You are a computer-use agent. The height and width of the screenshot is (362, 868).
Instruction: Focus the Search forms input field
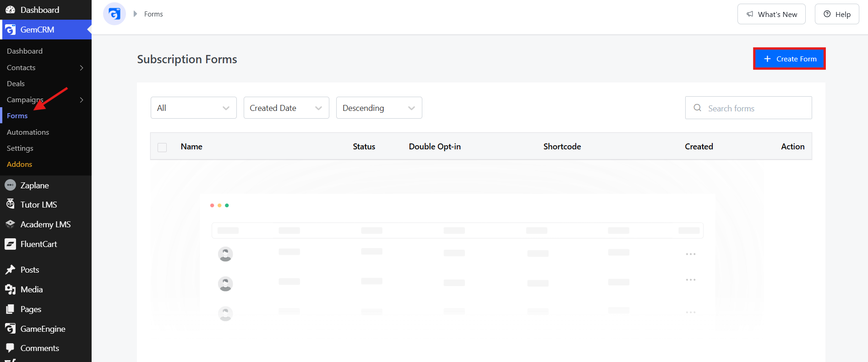[x=748, y=108]
